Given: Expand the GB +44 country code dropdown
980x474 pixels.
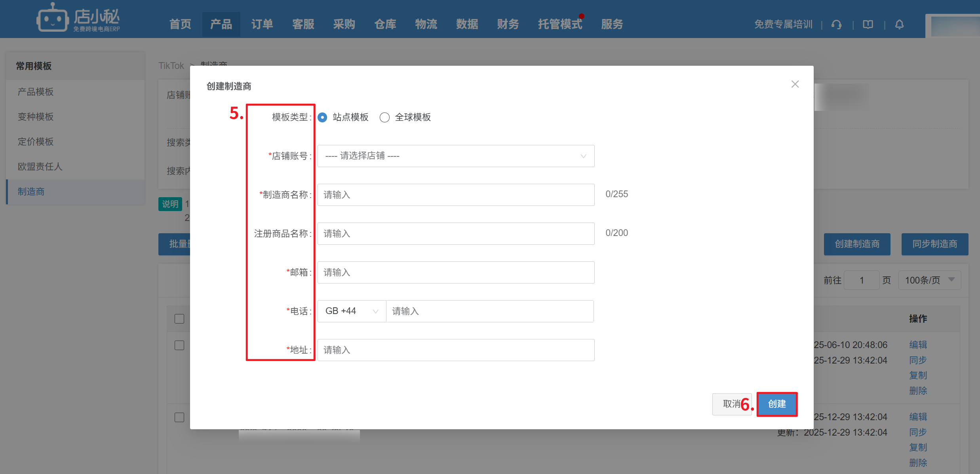Looking at the screenshot, I should [x=351, y=311].
